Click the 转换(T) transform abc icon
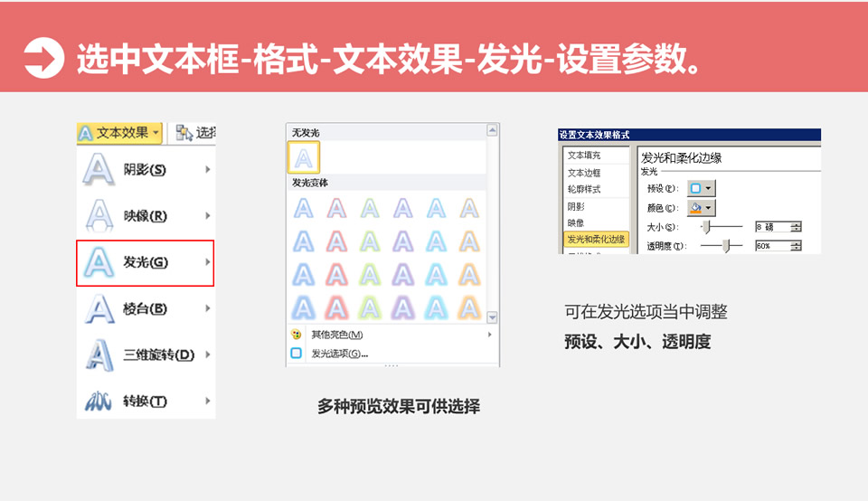The width and height of the screenshot is (868, 501). [98, 401]
